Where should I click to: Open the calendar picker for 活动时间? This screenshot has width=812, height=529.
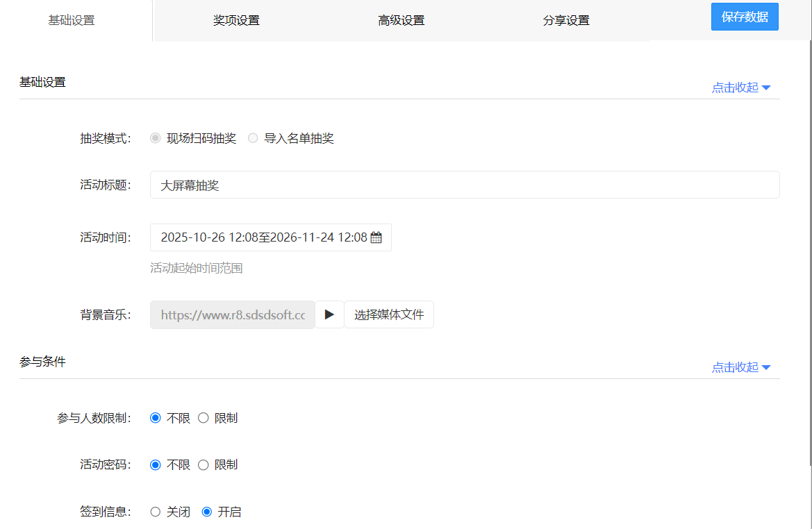coord(376,237)
